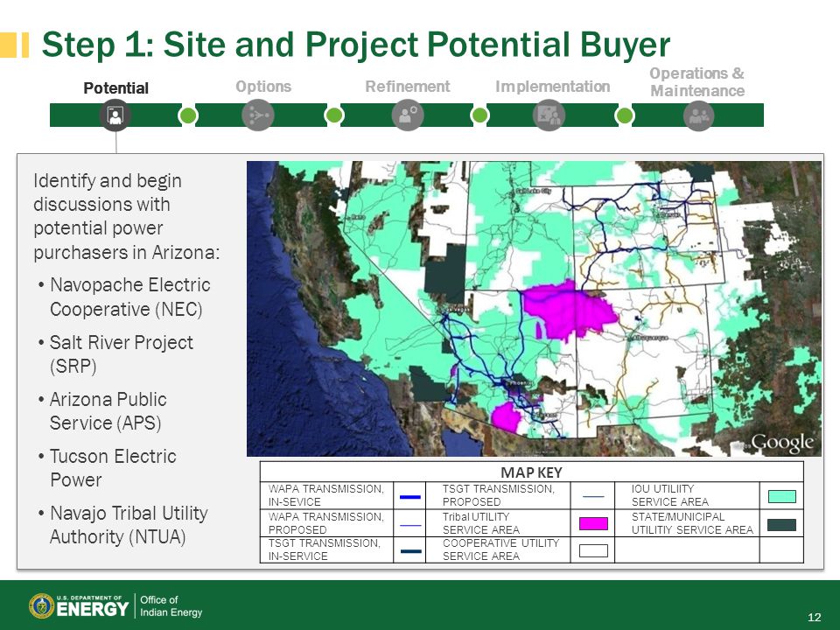Click the green dot before Operations & Maintenance
This screenshot has width=840, height=630.
(625, 115)
